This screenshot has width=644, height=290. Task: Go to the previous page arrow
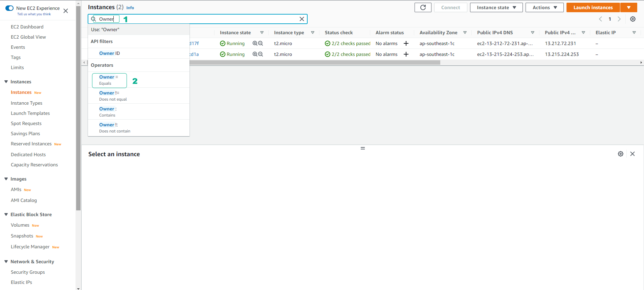(600, 19)
